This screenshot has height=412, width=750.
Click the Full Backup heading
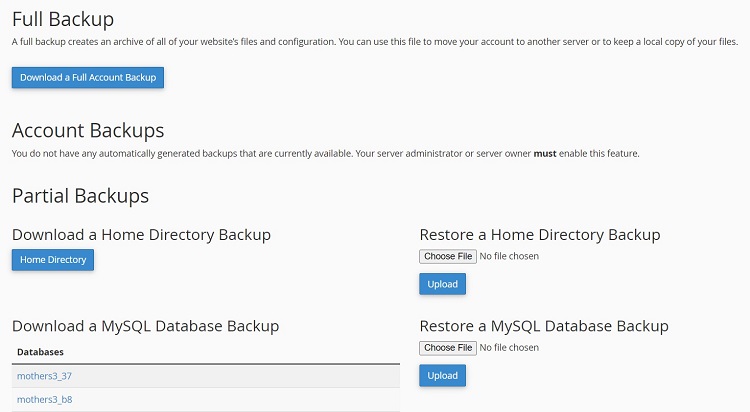(x=63, y=20)
